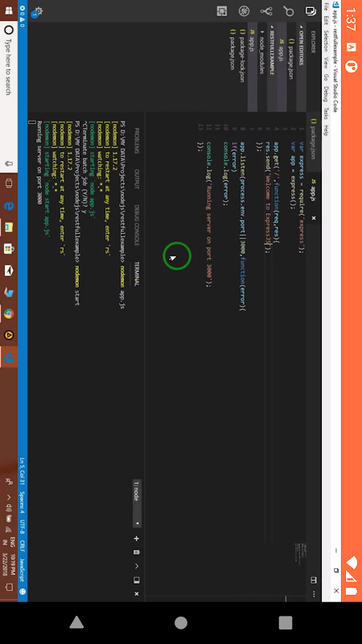Open the Go menu
The width and height of the screenshot is (362, 644).
click(326, 77)
